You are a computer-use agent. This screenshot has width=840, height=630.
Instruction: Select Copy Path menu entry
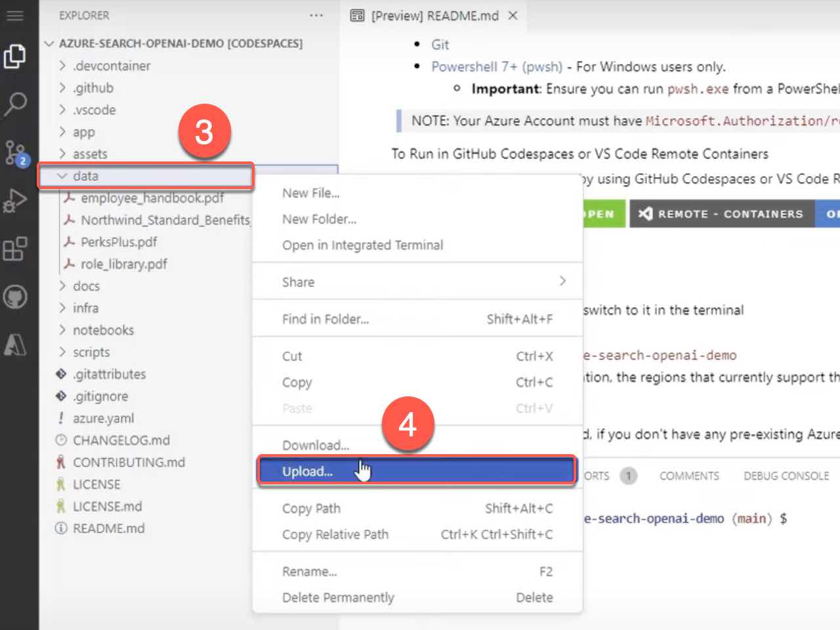[x=417, y=508]
